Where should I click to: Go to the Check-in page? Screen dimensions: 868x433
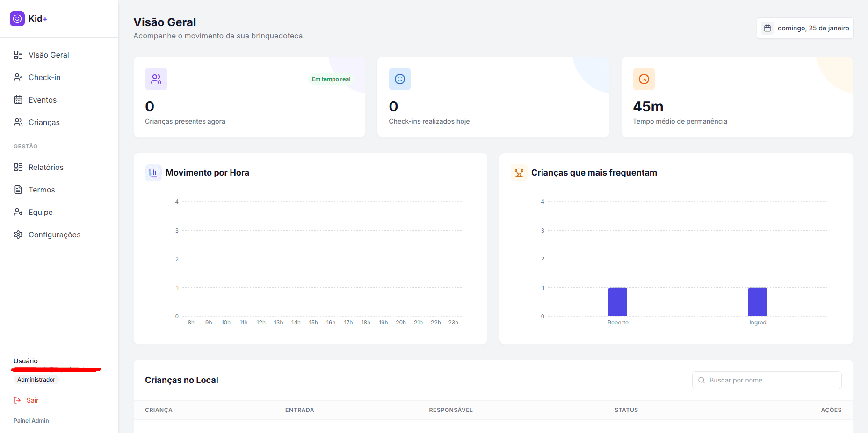(44, 77)
